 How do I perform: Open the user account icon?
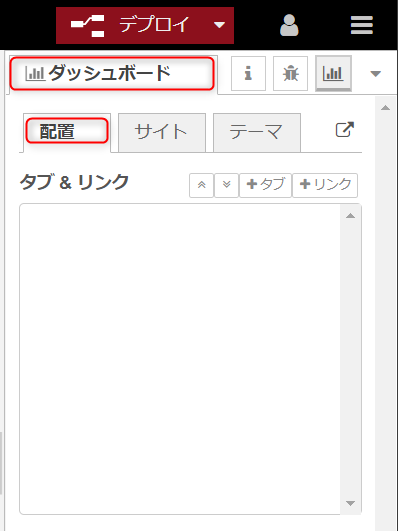289,25
